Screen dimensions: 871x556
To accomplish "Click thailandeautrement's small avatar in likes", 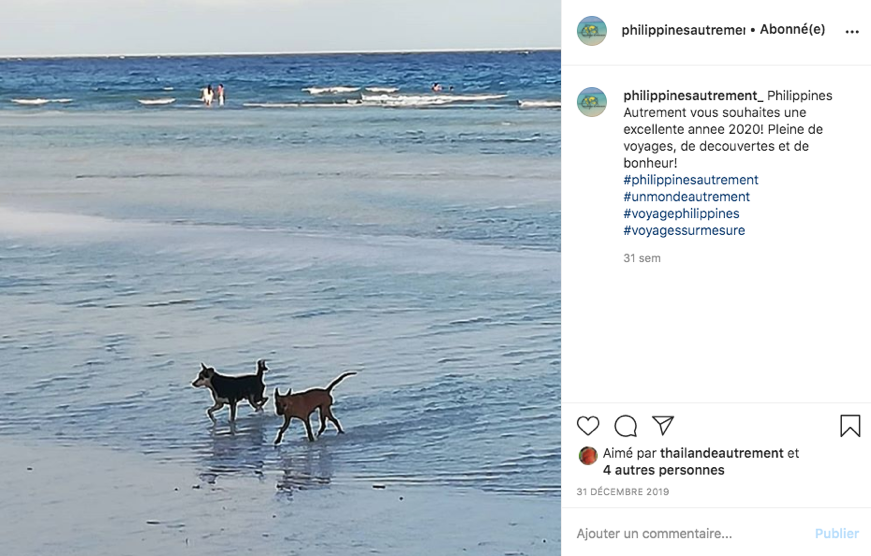I will click(588, 454).
